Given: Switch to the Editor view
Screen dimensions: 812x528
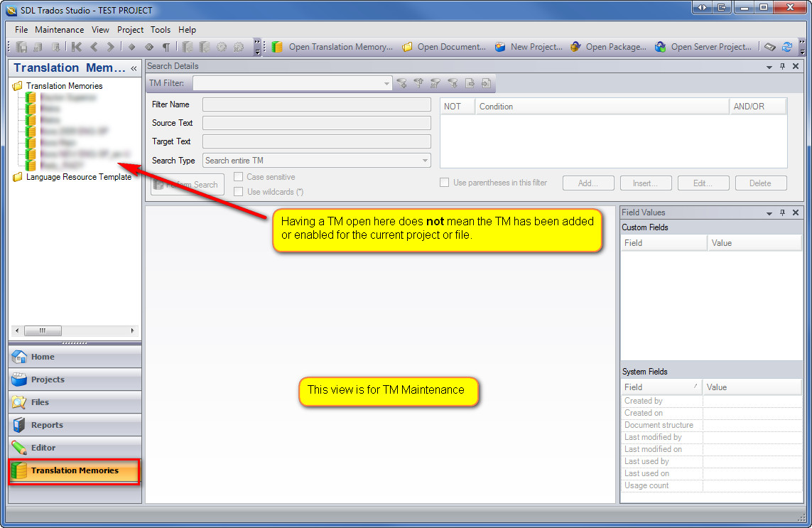Looking at the screenshot, I should click(x=75, y=448).
